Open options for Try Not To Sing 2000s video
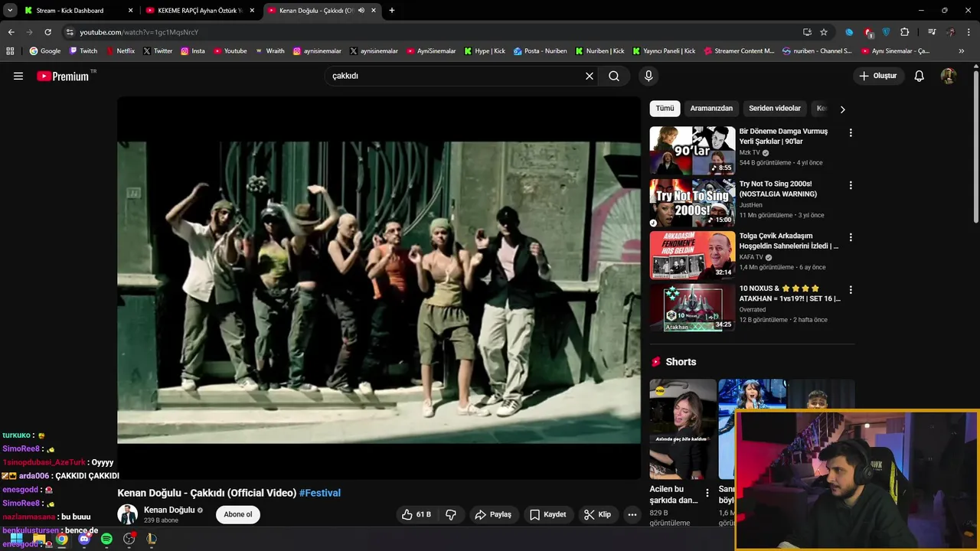Screen dimensions: 980x551 pos(850,185)
